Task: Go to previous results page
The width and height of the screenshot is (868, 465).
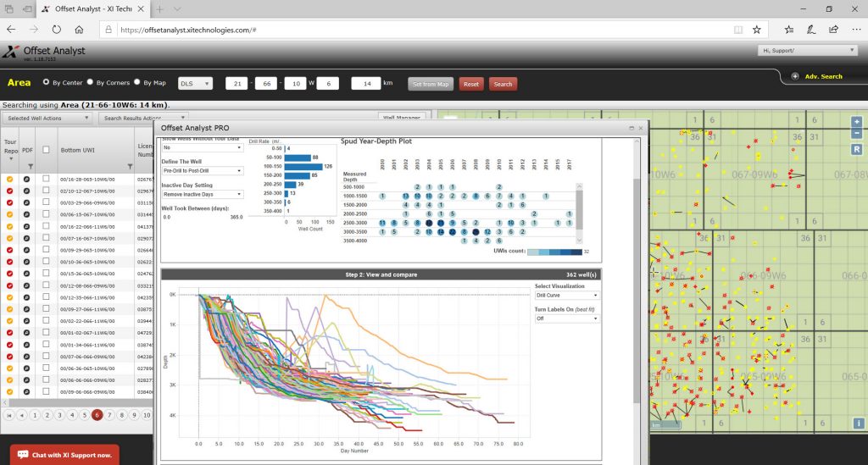Action: coord(22,415)
